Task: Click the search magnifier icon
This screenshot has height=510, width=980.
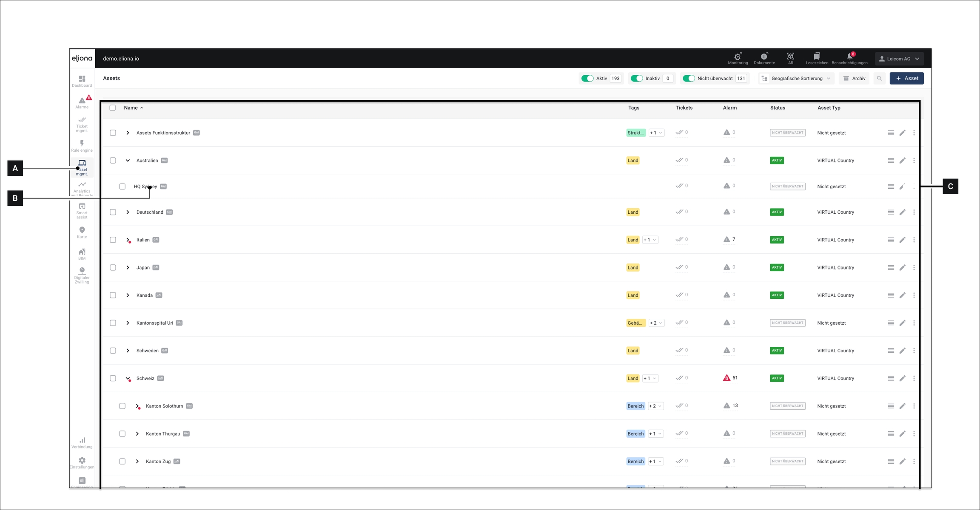Action: 879,78
